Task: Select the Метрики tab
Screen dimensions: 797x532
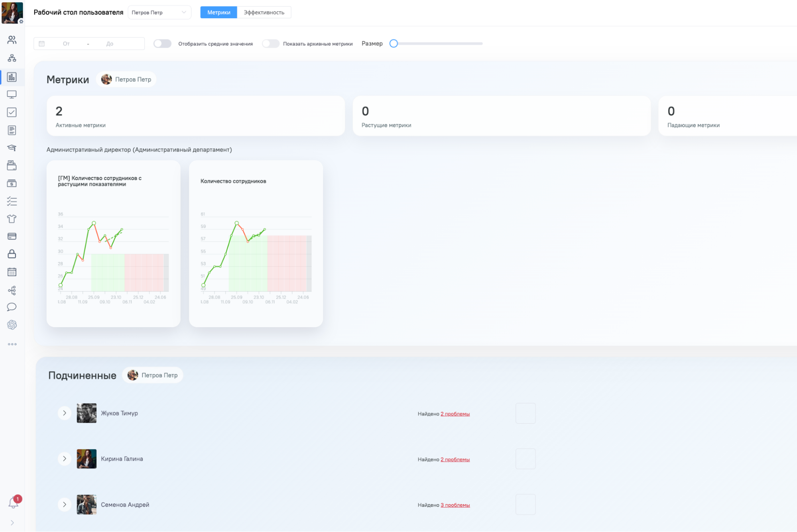Action: (219, 12)
